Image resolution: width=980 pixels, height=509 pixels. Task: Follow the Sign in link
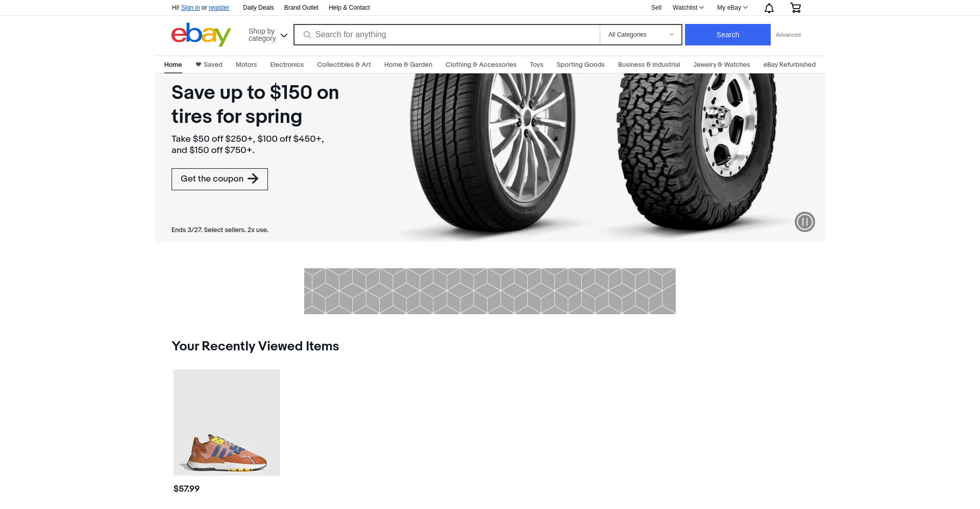tap(190, 8)
